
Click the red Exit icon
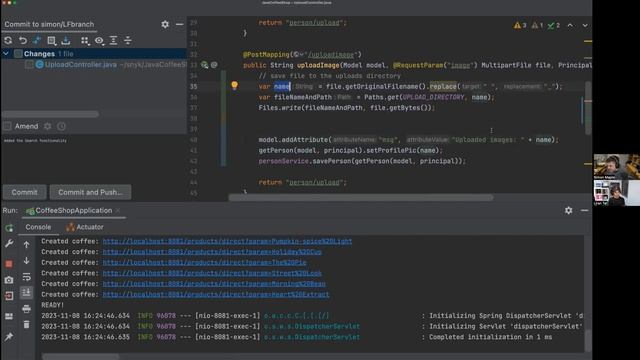(x=9, y=296)
